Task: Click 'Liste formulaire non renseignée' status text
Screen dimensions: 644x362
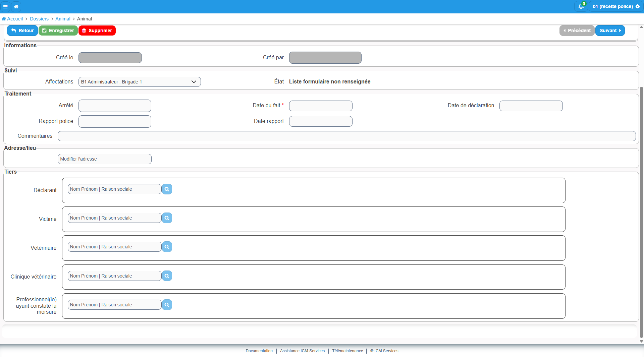Action: pyautogui.click(x=330, y=81)
